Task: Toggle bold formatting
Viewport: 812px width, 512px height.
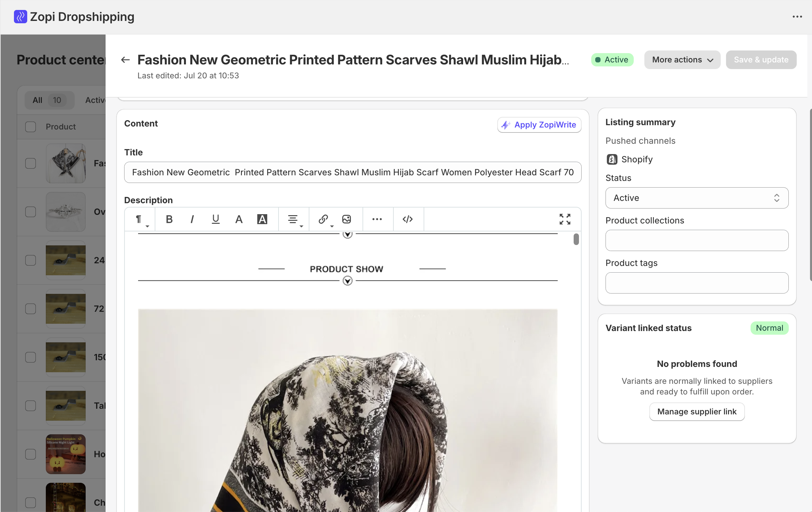Action: tap(169, 219)
